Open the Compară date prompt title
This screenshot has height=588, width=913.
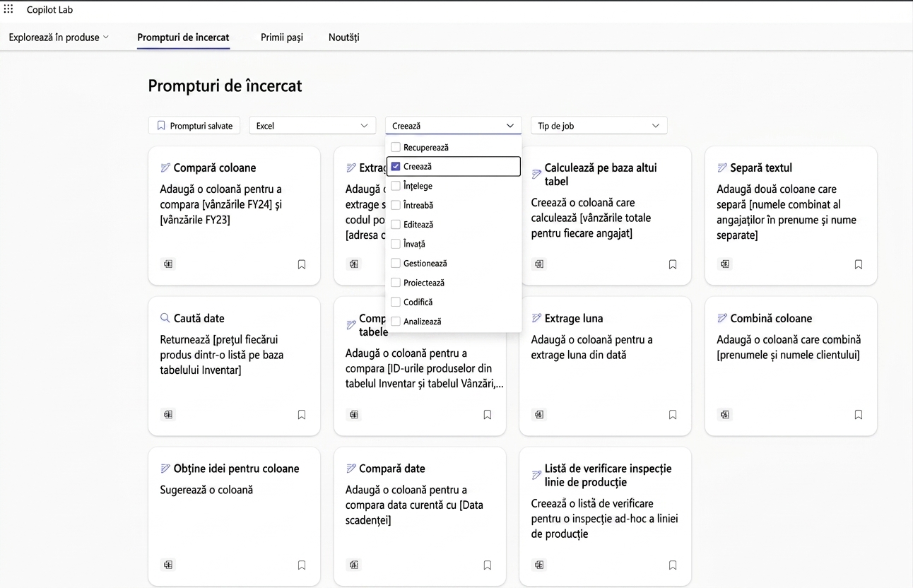pos(392,469)
